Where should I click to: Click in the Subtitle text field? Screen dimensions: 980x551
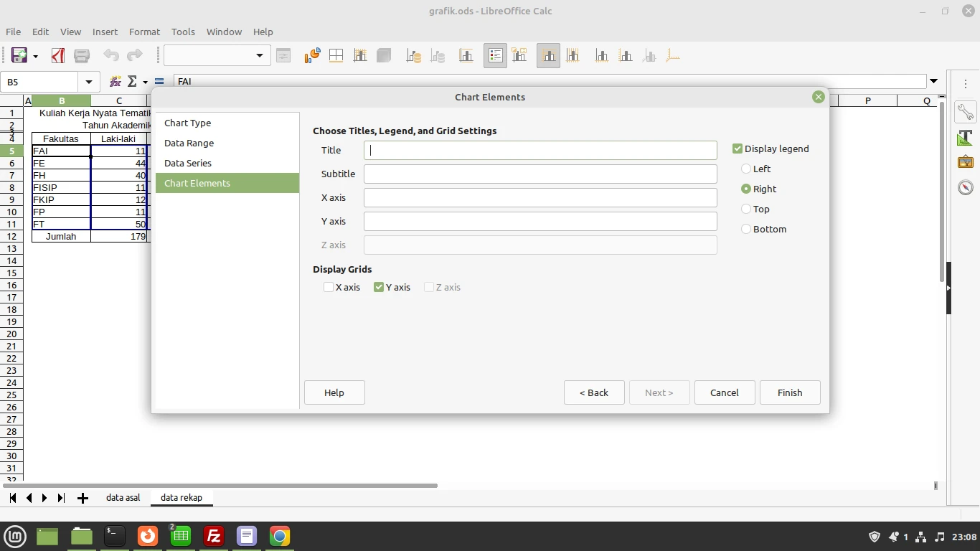[x=540, y=174]
